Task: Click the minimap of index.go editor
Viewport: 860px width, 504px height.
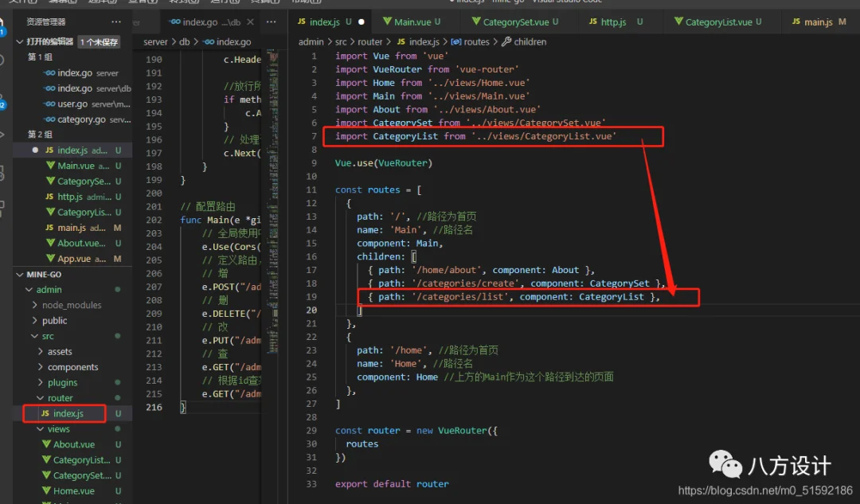Action: coord(272,203)
